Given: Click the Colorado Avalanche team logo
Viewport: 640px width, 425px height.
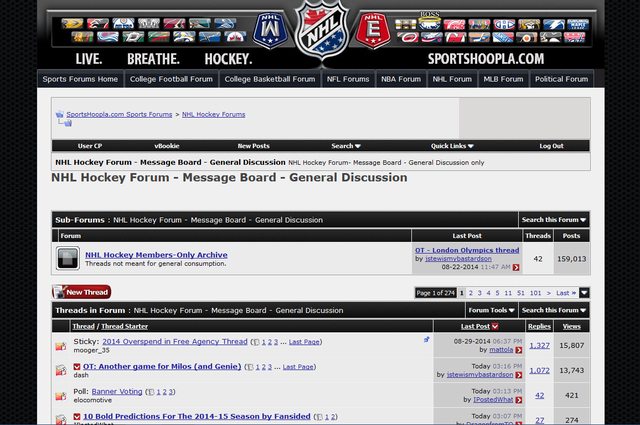Looking at the screenshot, I should (x=108, y=37).
